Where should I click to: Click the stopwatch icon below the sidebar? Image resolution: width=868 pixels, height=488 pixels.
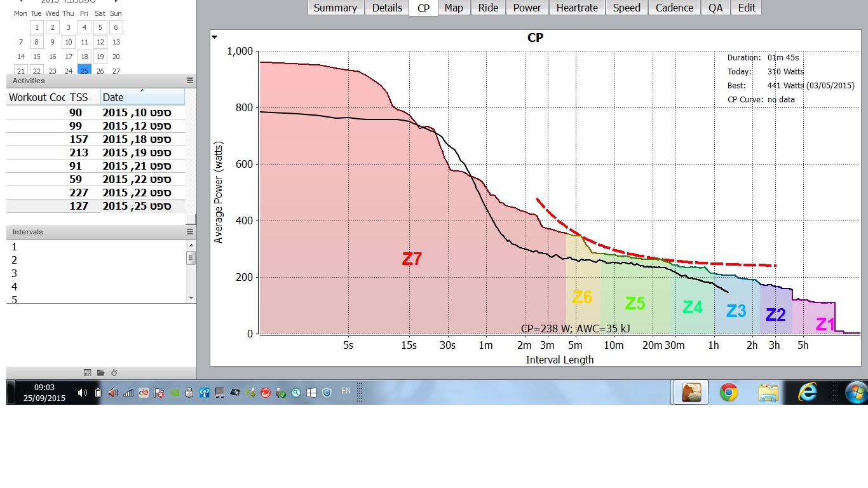click(x=114, y=372)
